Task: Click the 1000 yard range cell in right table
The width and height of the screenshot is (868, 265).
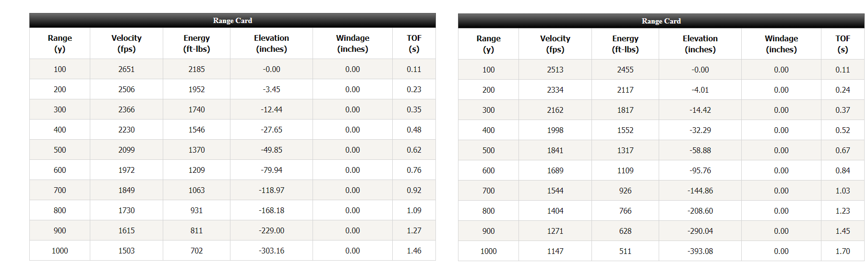Action: (x=488, y=251)
